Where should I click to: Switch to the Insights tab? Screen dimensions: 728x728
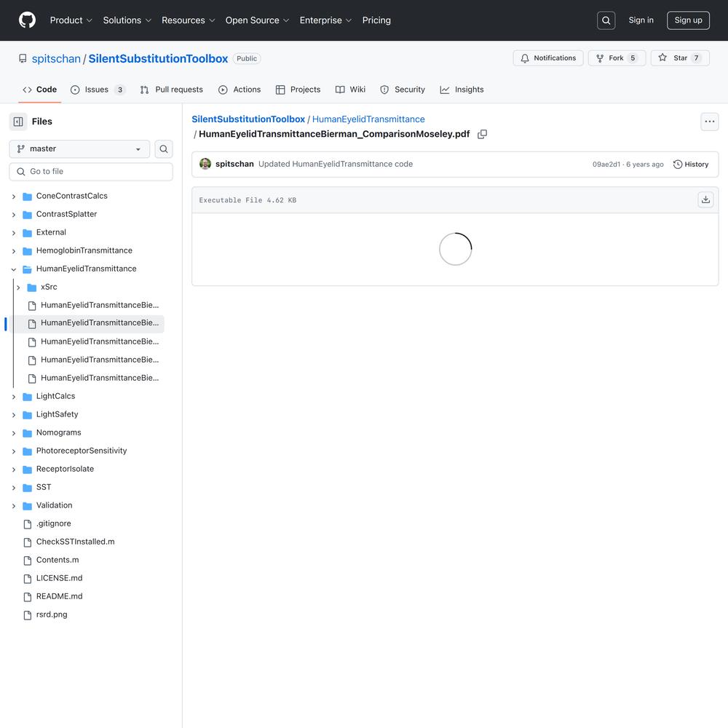coord(462,90)
